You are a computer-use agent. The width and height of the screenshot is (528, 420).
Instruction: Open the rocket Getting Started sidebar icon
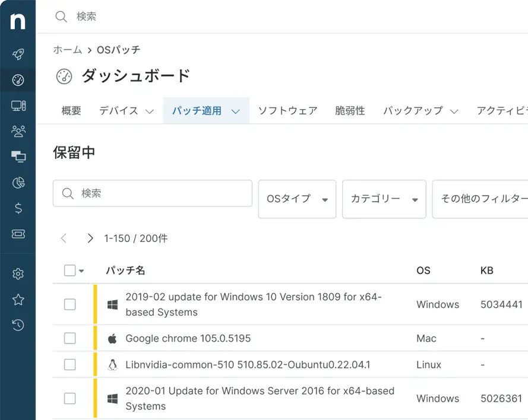coord(18,54)
